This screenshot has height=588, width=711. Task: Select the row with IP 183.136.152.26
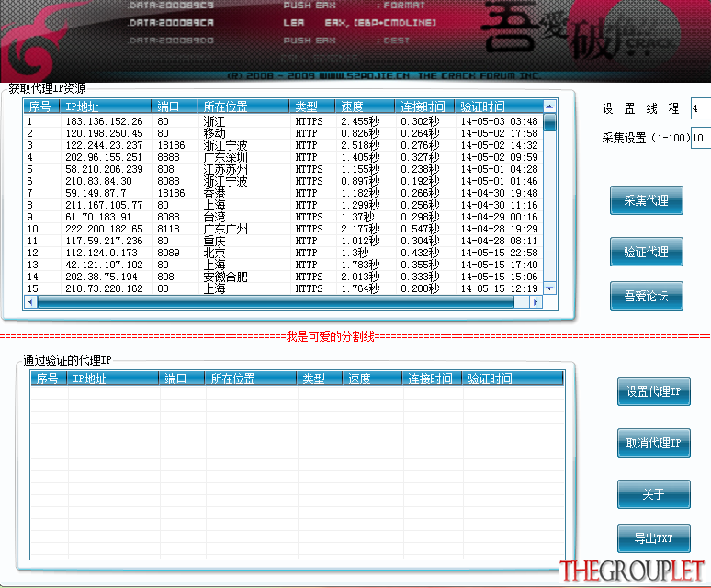tap(284, 121)
